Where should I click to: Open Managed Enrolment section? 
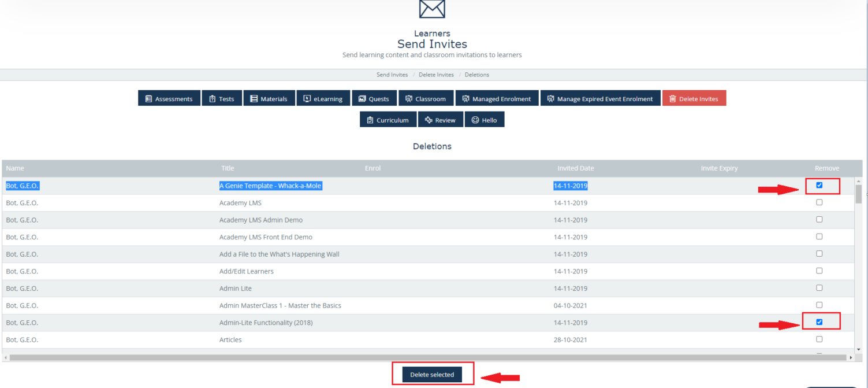[497, 99]
